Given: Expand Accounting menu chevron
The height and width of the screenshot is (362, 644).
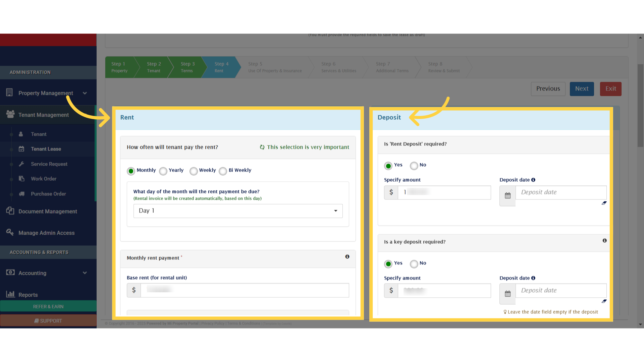Looking at the screenshot, I should (x=85, y=273).
